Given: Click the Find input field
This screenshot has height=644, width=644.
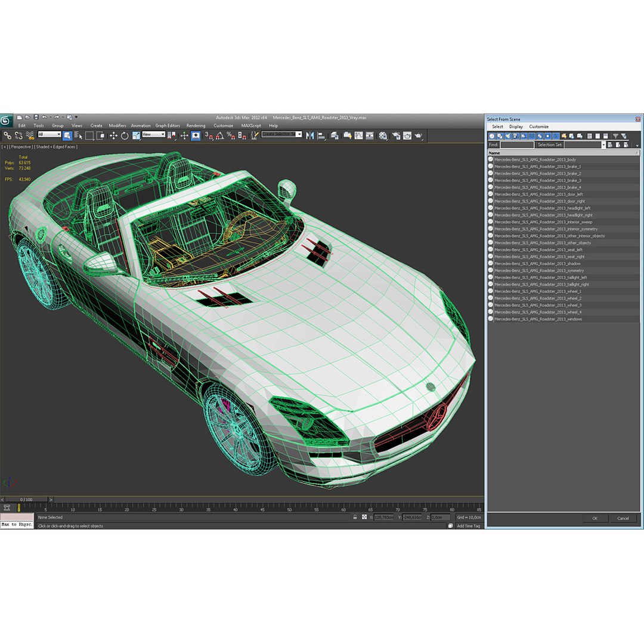Looking at the screenshot, I should pyautogui.click(x=517, y=145).
